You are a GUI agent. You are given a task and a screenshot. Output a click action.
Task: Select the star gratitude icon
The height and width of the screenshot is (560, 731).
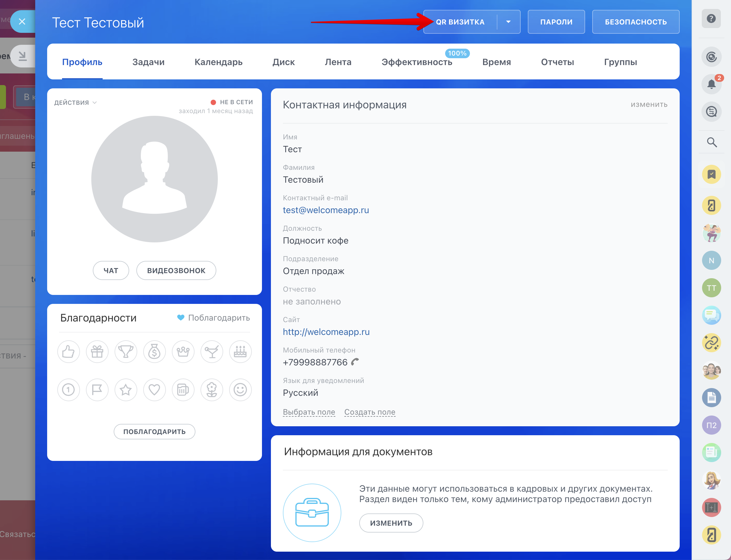126,390
